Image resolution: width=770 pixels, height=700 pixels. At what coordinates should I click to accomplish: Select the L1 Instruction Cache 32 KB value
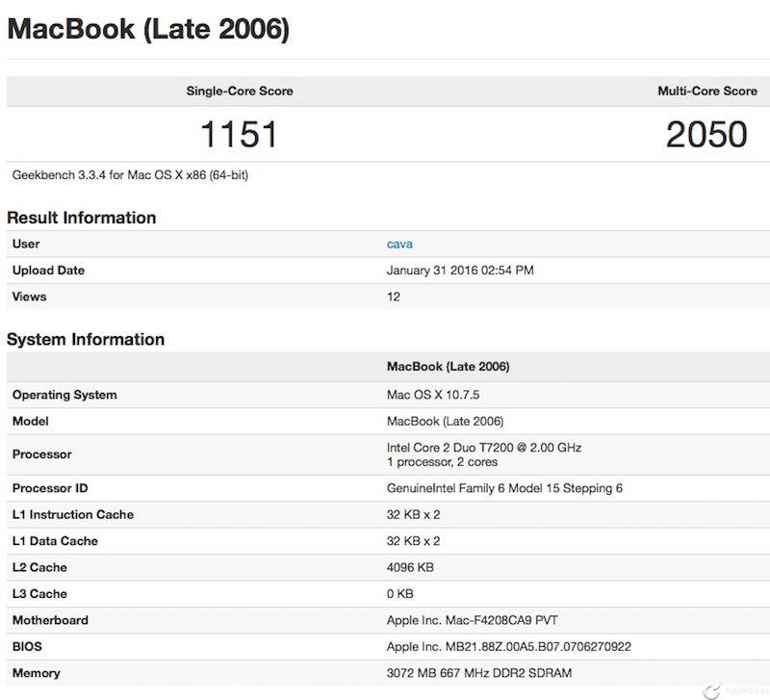pos(413,515)
